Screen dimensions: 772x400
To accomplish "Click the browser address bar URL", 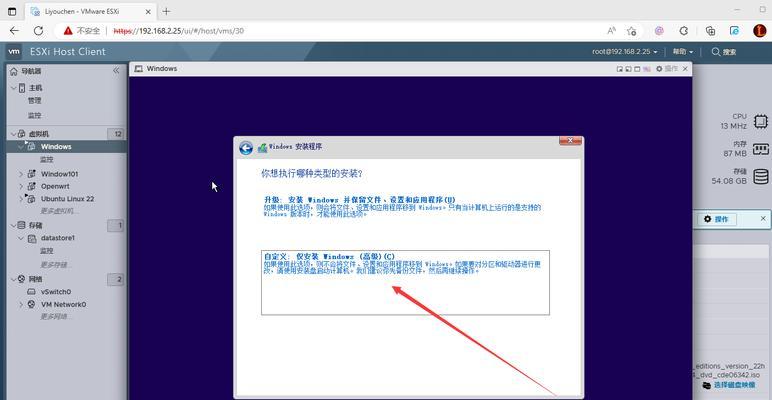I will [x=178, y=31].
